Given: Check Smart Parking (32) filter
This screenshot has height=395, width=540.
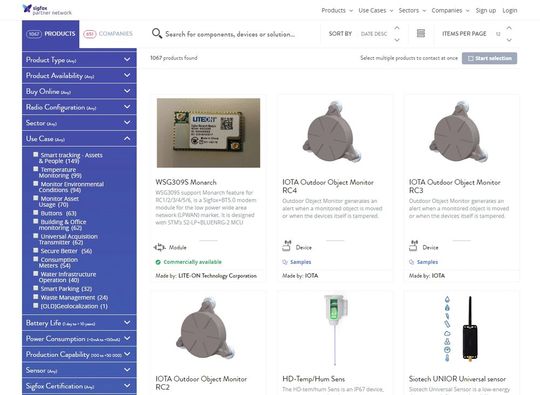Looking at the screenshot, I should [x=35, y=288].
